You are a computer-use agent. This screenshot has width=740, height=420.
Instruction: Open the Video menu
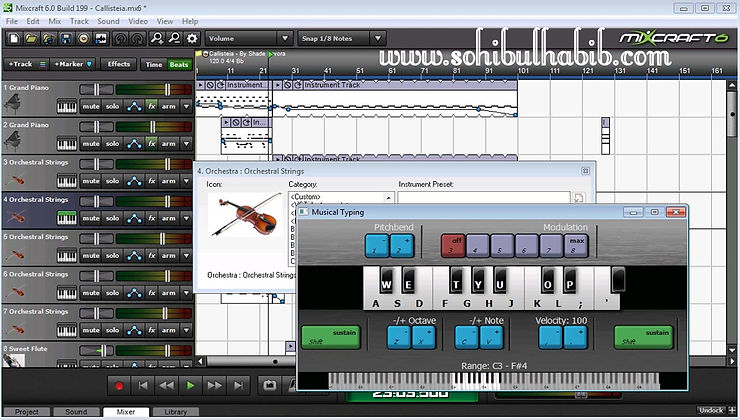(x=138, y=21)
